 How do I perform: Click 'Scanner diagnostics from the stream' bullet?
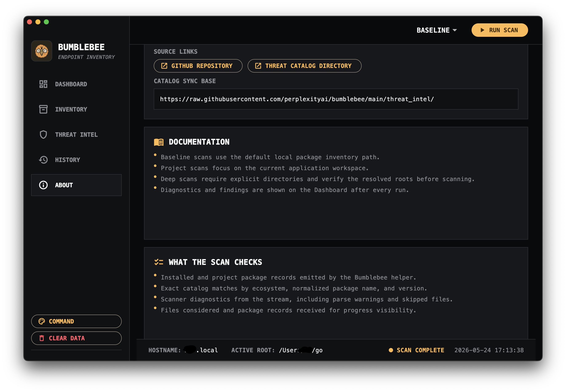(x=307, y=299)
